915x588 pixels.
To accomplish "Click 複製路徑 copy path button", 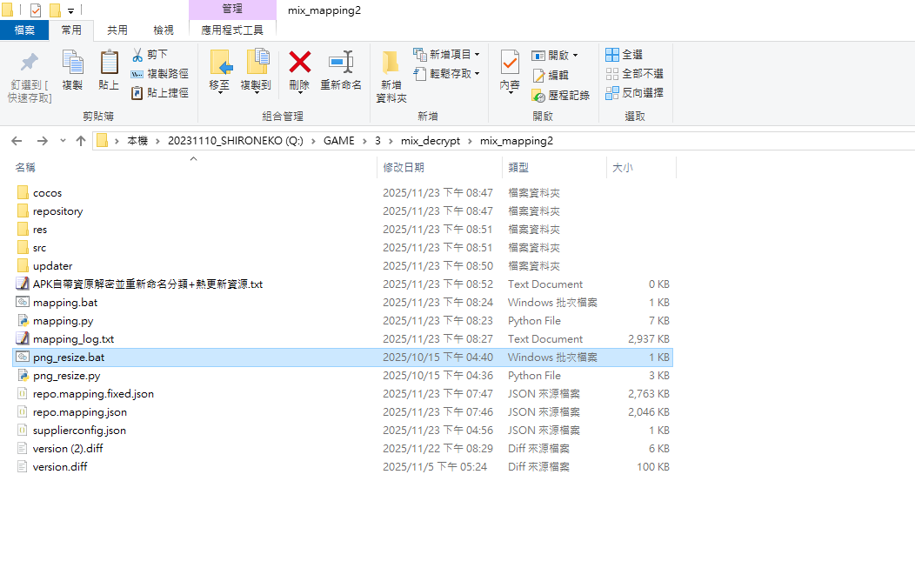I will (x=160, y=74).
